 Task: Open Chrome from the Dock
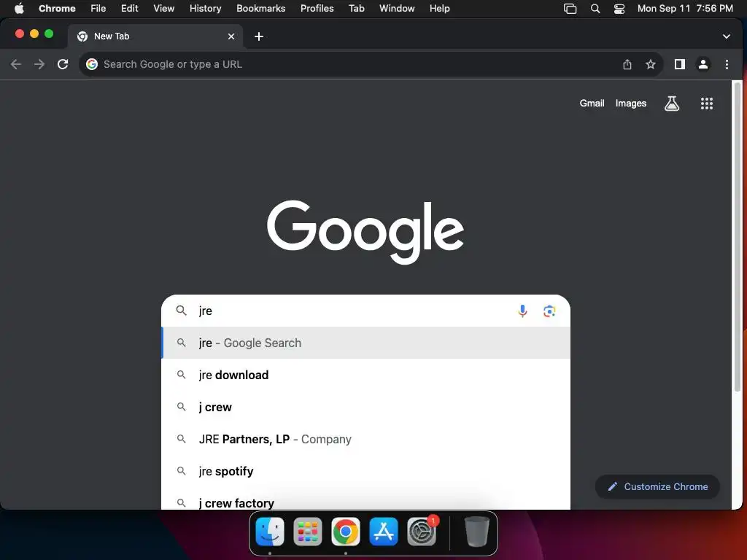[x=345, y=532]
